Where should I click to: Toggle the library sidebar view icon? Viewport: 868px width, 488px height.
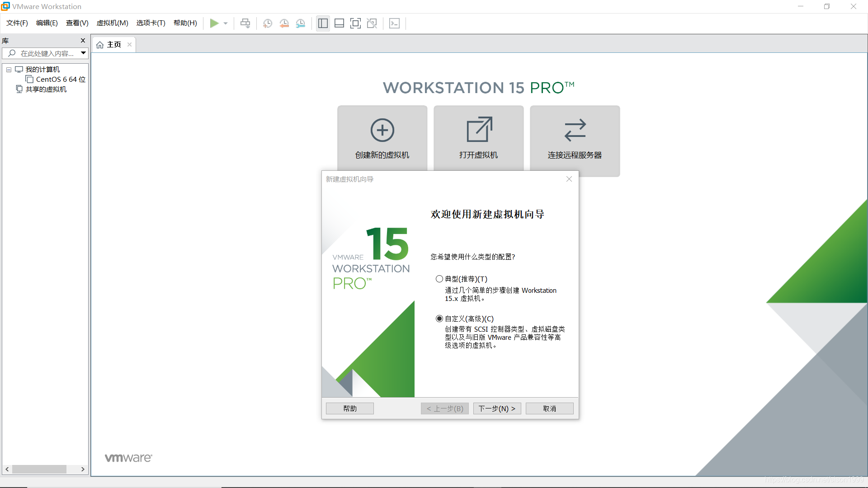pos(323,23)
